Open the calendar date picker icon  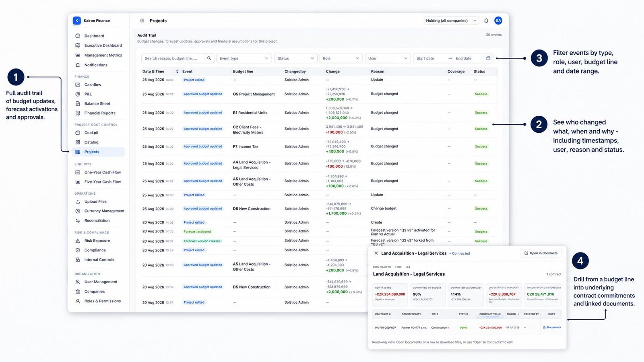[x=488, y=58]
